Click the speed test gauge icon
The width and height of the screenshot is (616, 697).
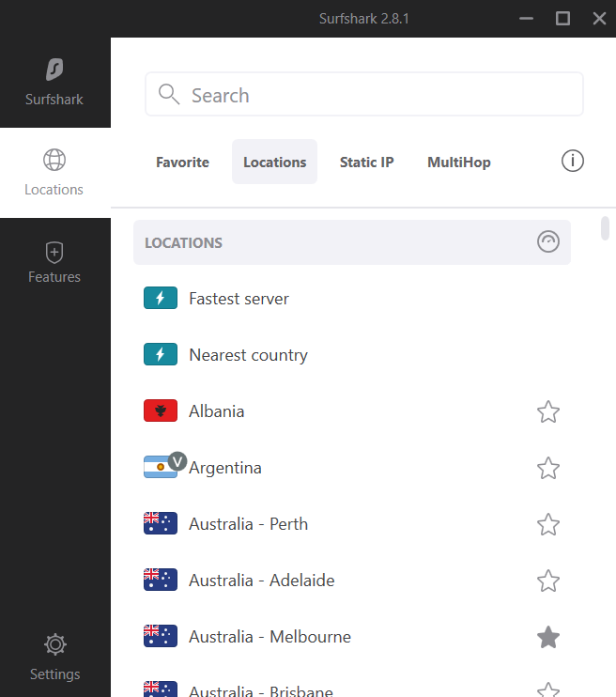coord(548,241)
